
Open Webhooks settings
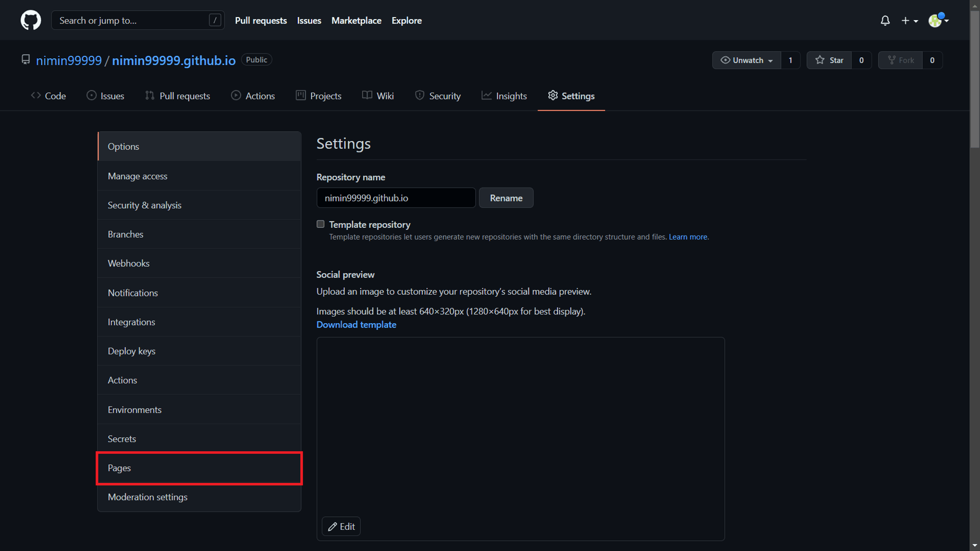click(199, 263)
